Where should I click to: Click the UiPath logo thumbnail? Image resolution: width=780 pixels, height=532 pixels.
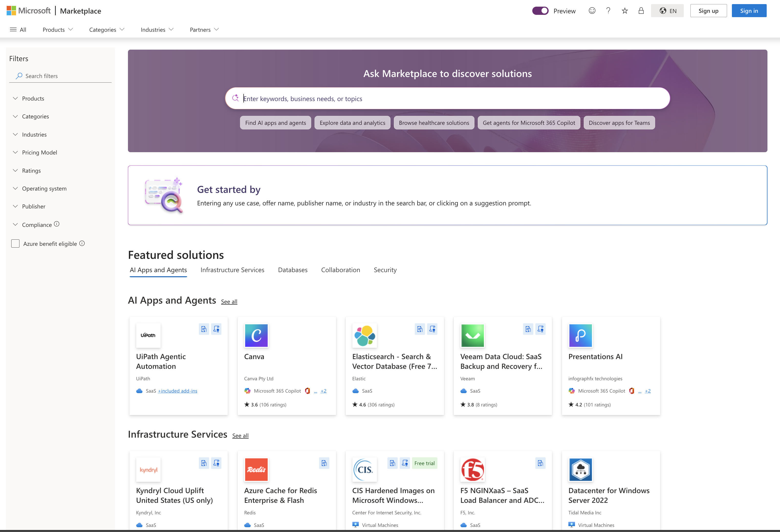pyautogui.click(x=148, y=335)
